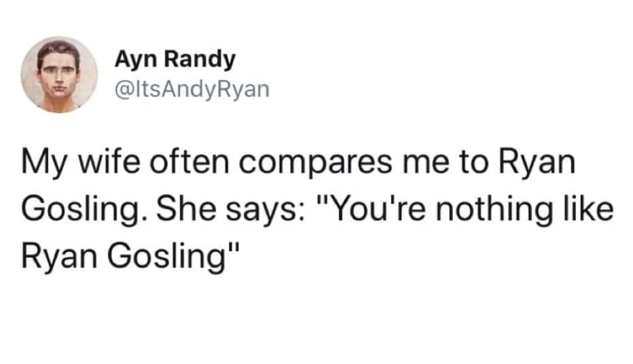Click the word "like" ending line two

(x=590, y=211)
